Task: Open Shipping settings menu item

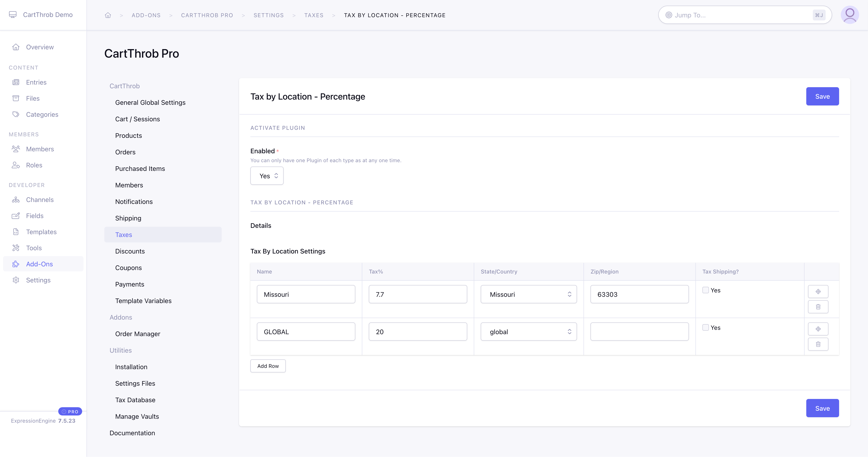Action: (x=128, y=218)
